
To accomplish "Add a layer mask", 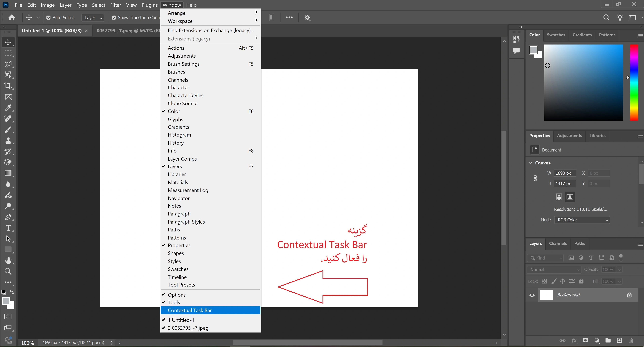I will click(585, 340).
